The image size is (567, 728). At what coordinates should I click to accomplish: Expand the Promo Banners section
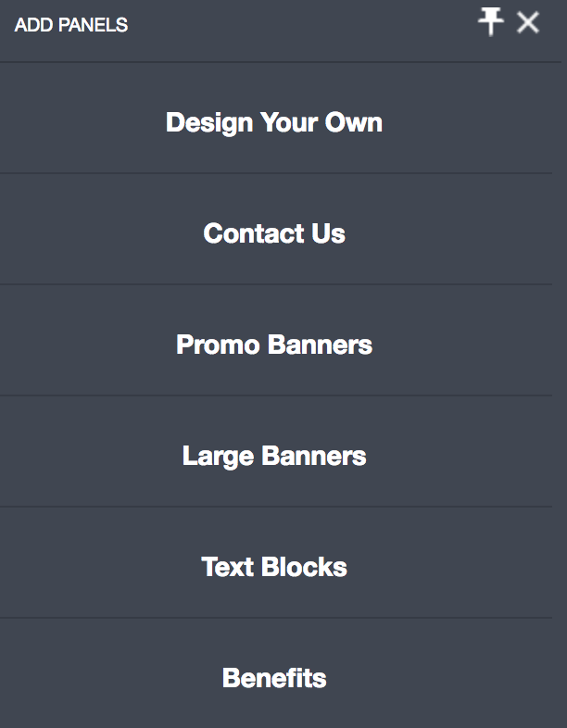(x=274, y=345)
